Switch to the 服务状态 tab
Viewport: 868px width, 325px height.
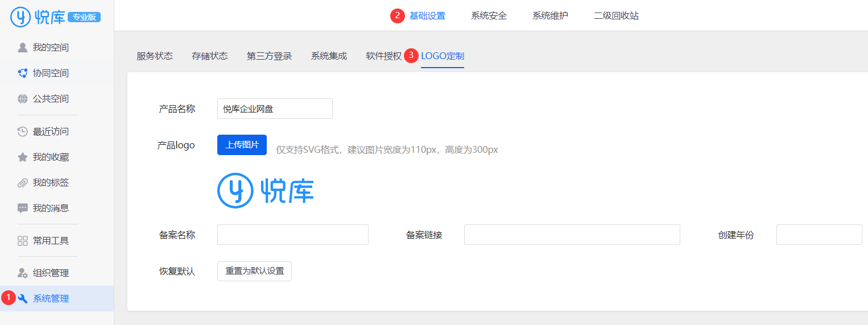click(x=155, y=56)
